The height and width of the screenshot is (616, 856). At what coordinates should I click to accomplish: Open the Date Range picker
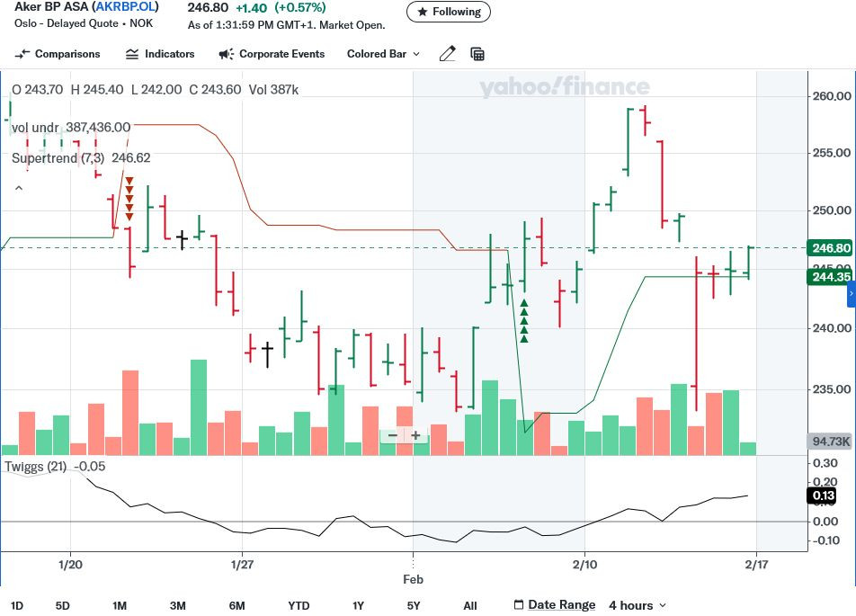(x=555, y=605)
